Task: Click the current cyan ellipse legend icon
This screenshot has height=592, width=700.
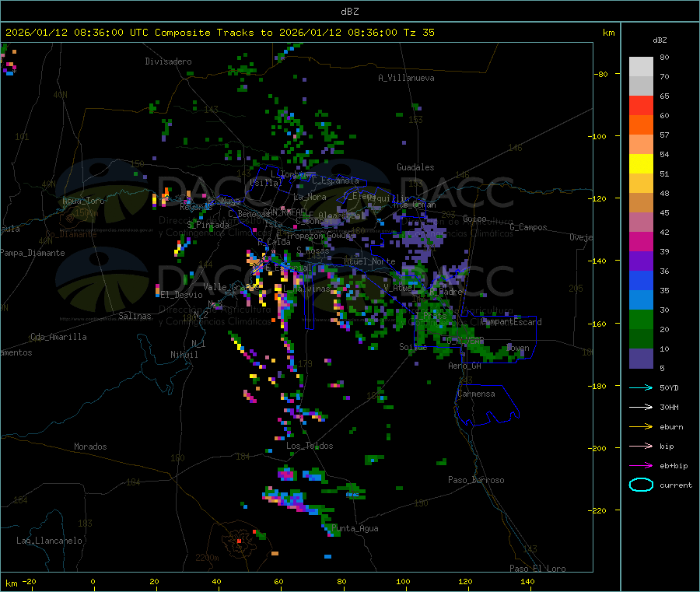Action: click(x=641, y=485)
